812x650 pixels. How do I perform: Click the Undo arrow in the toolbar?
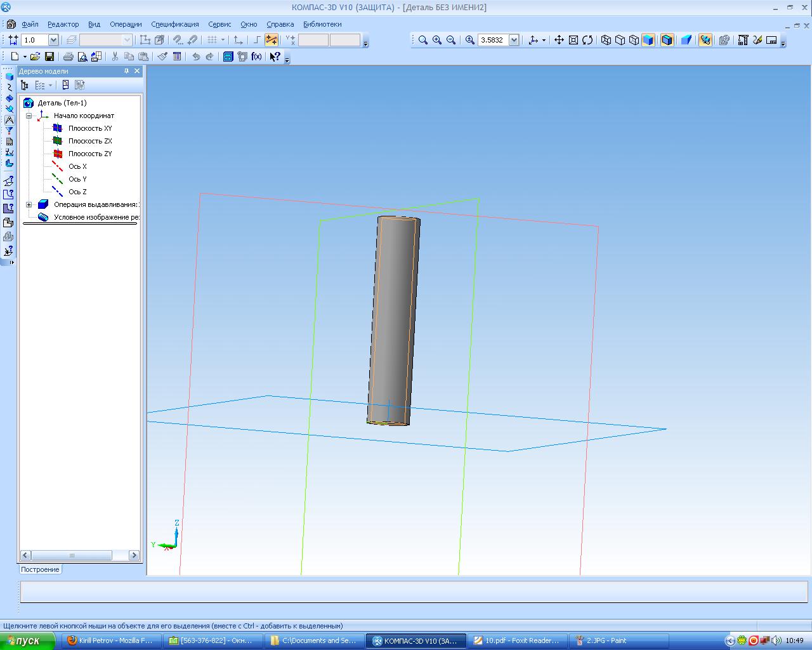[x=196, y=56]
